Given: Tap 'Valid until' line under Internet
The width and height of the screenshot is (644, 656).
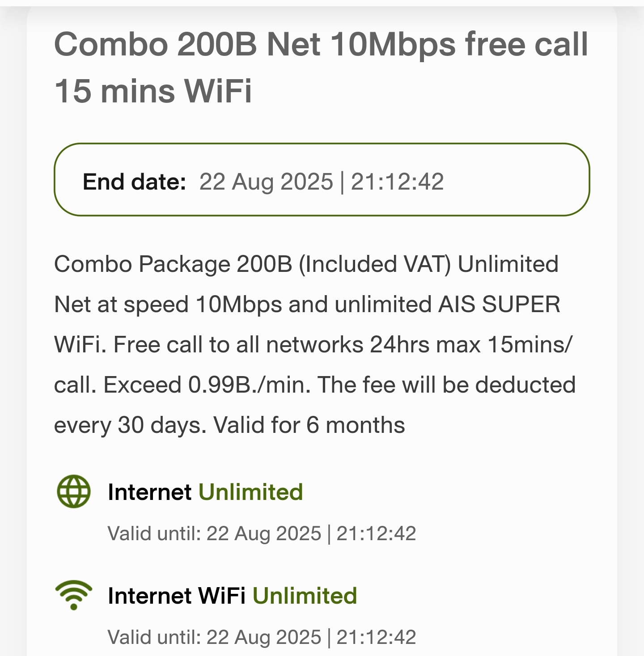Looking at the screenshot, I should (x=262, y=533).
